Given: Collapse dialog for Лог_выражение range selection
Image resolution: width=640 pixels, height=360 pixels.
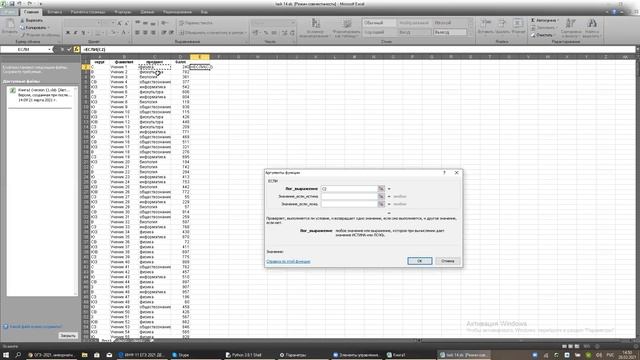Looking at the screenshot, I should coord(381,189).
